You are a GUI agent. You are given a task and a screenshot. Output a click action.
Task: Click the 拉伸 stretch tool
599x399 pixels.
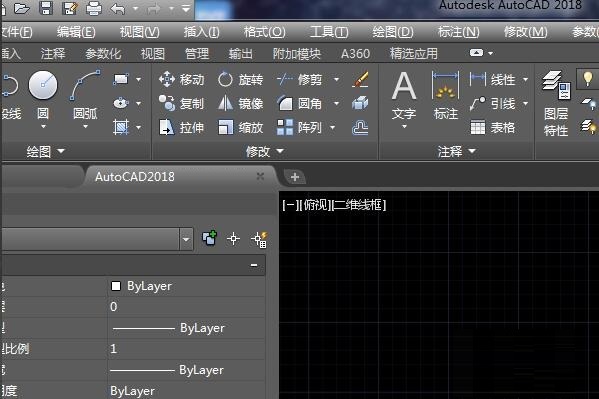(x=181, y=127)
